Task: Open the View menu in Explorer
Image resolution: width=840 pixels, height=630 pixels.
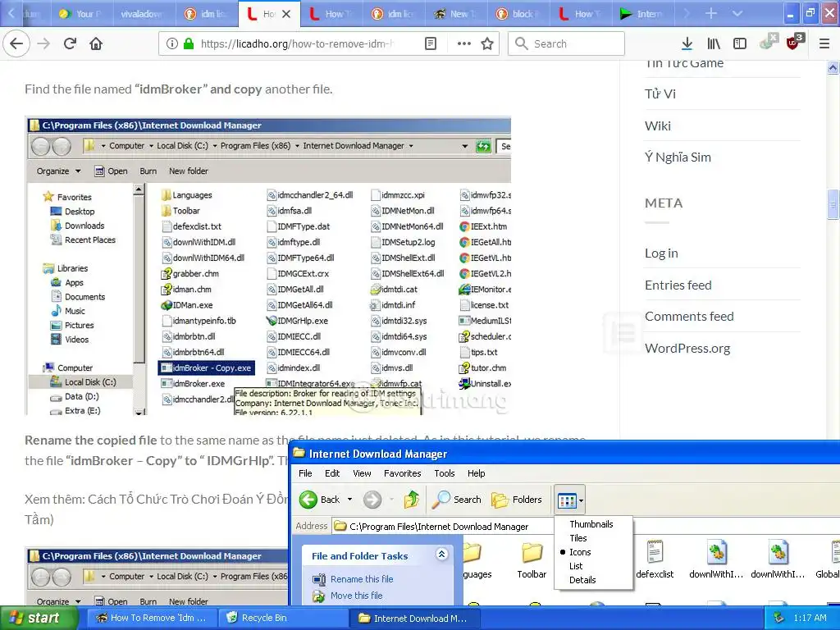Action: [362, 473]
